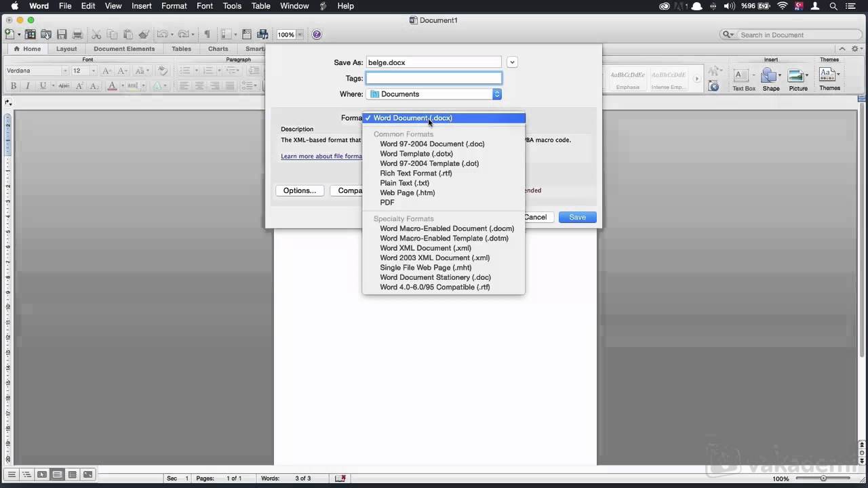Collapse the ribbon with the chevron arrow
The height and width of the screenshot is (488, 868).
[x=842, y=49]
